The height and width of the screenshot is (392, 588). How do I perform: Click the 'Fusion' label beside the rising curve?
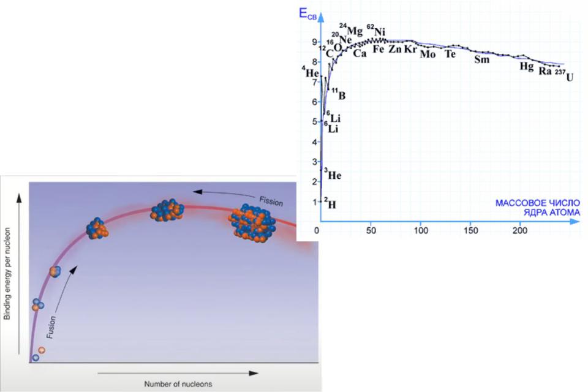click(x=51, y=327)
